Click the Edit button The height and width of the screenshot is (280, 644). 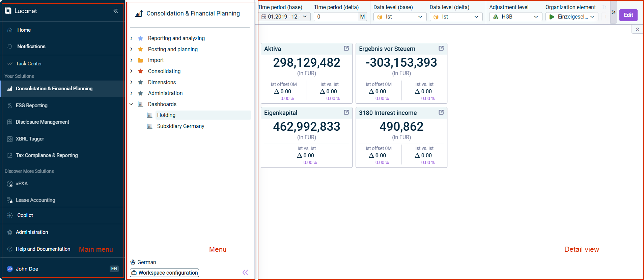click(x=628, y=15)
